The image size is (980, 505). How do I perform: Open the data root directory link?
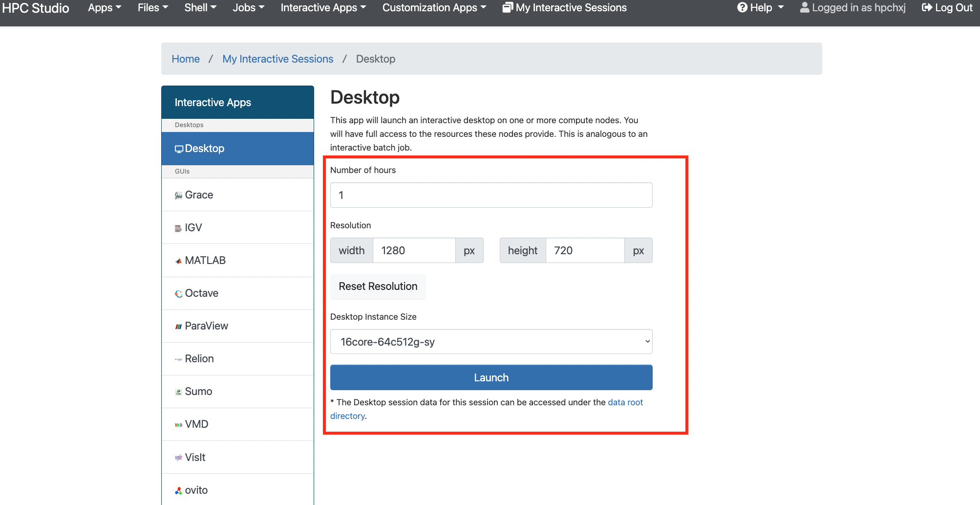click(x=625, y=402)
